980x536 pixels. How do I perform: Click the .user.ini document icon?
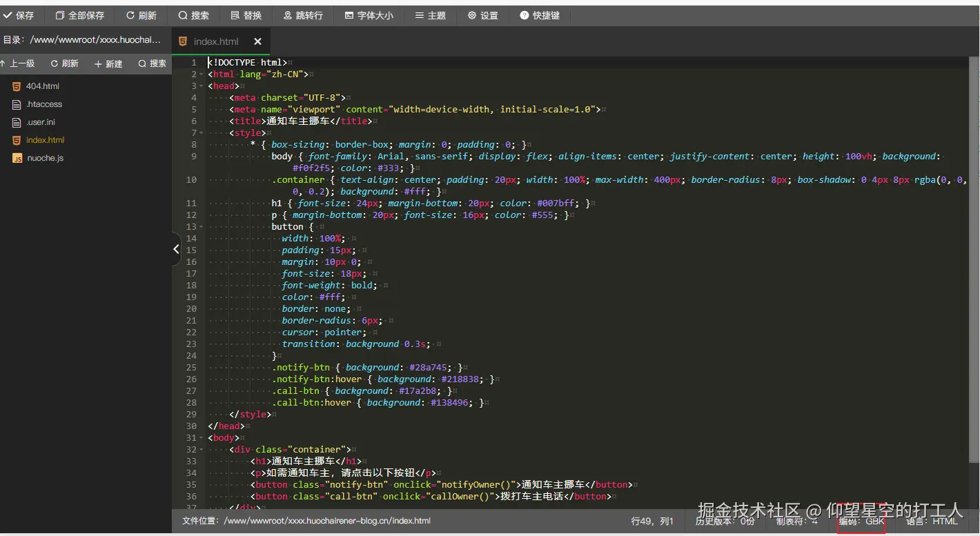pyautogui.click(x=17, y=122)
